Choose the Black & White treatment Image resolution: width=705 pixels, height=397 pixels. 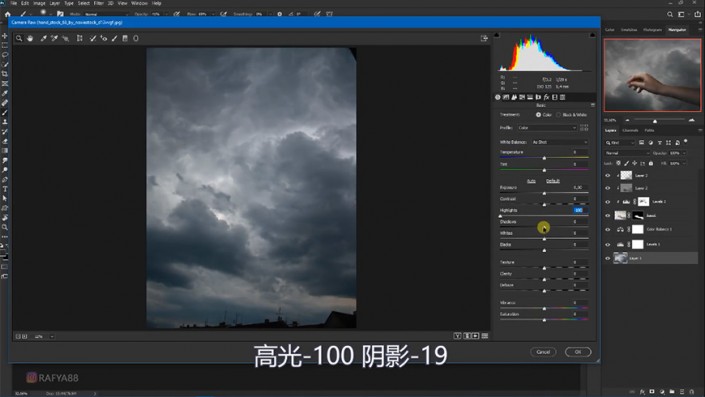558,115
